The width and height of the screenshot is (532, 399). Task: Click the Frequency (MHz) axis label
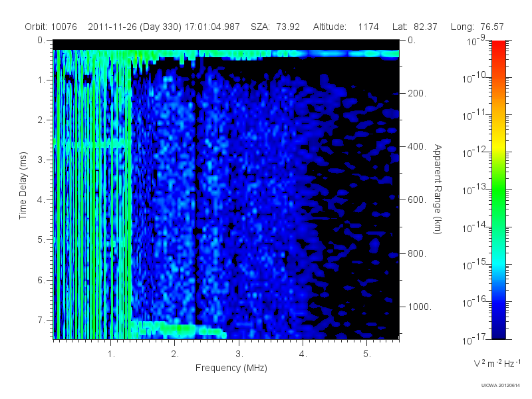pyautogui.click(x=231, y=368)
